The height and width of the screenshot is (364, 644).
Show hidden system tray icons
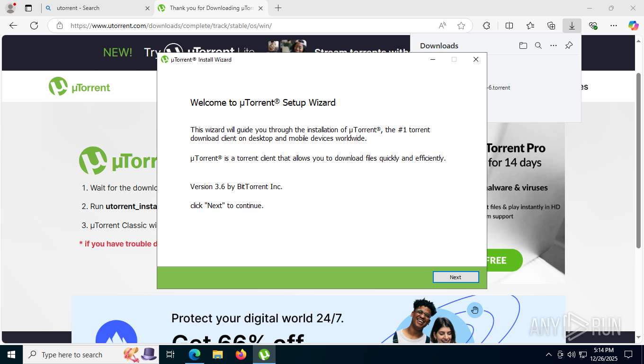coord(548,355)
